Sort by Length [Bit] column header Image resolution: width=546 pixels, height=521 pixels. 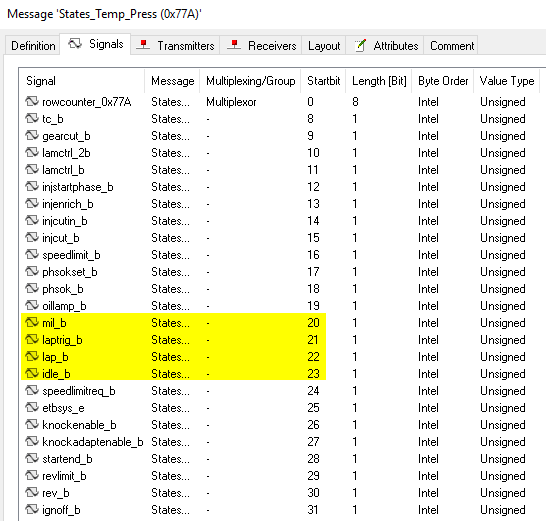coord(379,81)
